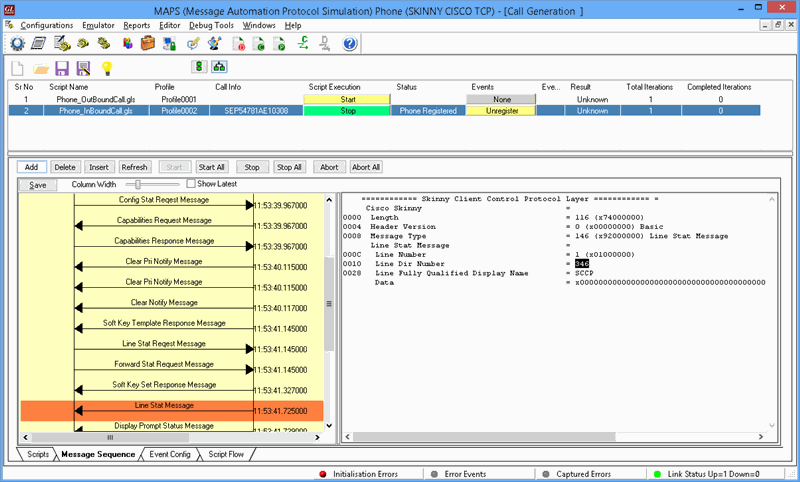Click green Stop cell for Phone_InBoundCall
This screenshot has height=482, width=800.
click(347, 111)
